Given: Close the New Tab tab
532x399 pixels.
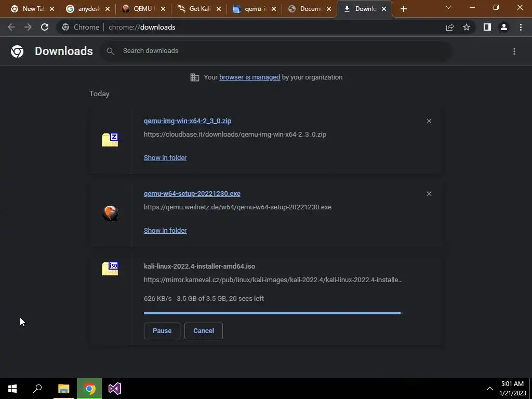Looking at the screenshot, I should pos(52,9).
